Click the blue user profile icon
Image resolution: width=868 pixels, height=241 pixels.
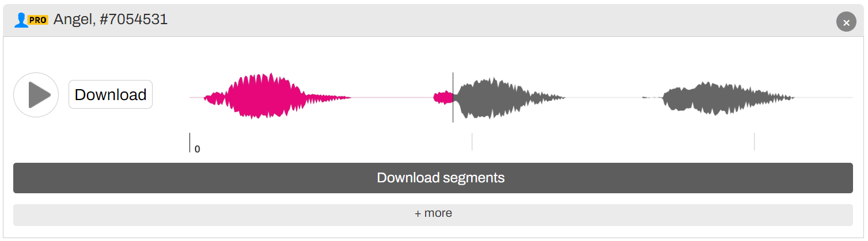point(21,20)
